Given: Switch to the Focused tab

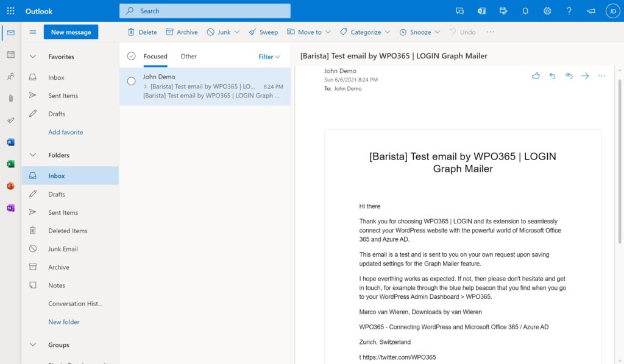Looking at the screenshot, I should [x=155, y=56].
